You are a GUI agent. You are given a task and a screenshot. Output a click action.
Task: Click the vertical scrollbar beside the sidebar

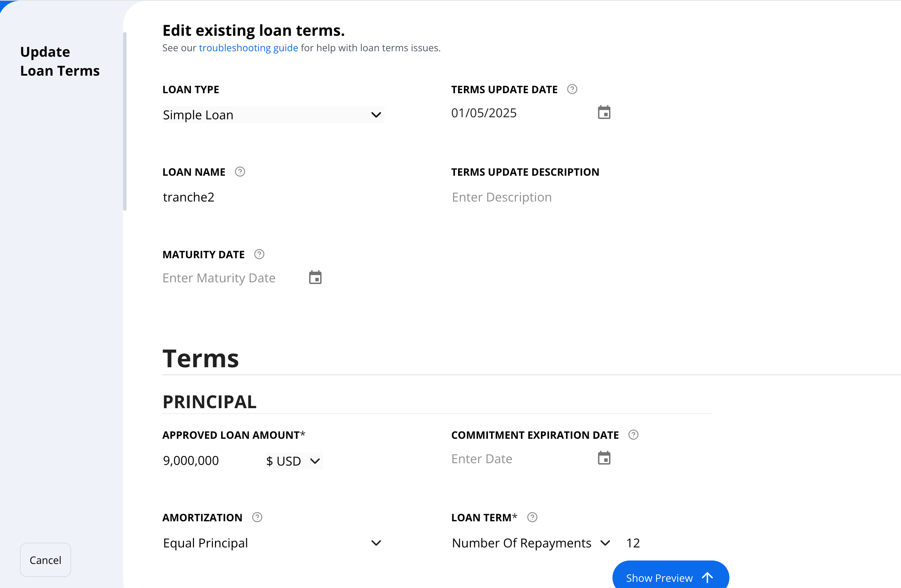[125, 121]
